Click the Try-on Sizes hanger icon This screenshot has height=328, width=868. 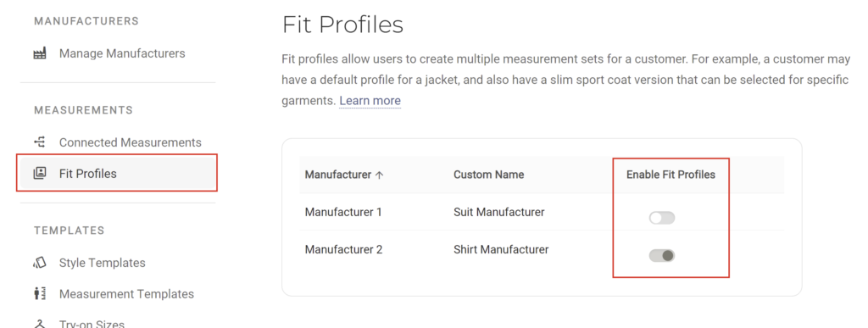pyautogui.click(x=40, y=324)
